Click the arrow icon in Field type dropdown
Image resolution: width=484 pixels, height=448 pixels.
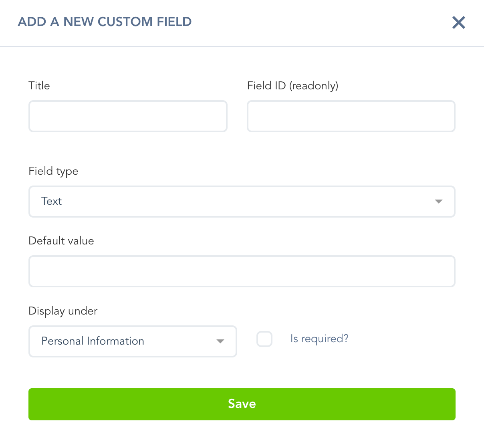pyautogui.click(x=439, y=202)
